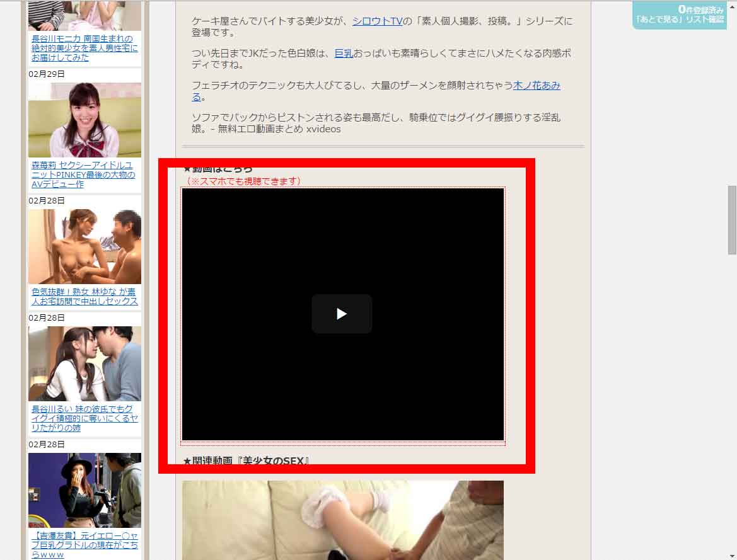Open the related video thumbnail below the player
This screenshot has height=560, width=737.
(342, 520)
